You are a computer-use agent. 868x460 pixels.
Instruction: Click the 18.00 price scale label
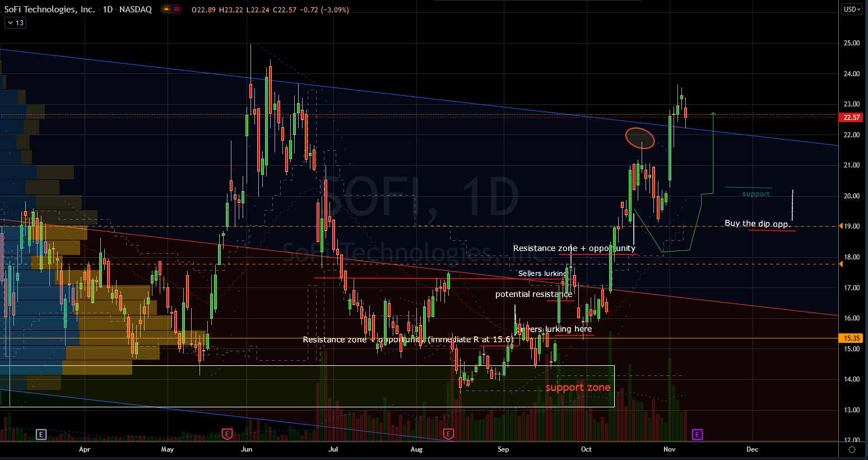(852, 257)
